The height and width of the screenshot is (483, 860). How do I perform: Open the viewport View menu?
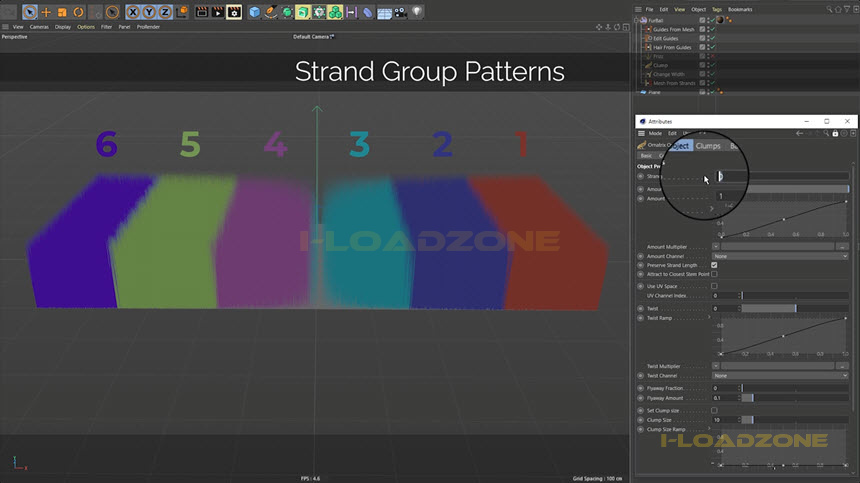tap(18, 27)
